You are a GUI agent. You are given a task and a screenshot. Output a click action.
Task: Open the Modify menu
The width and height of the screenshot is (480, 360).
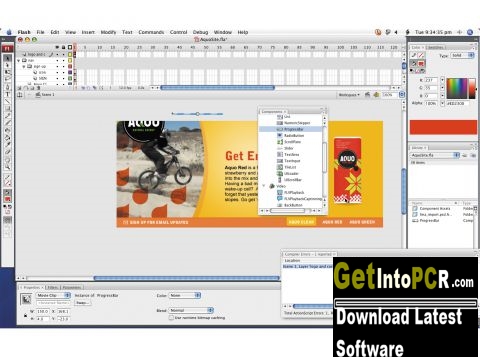[x=108, y=32]
